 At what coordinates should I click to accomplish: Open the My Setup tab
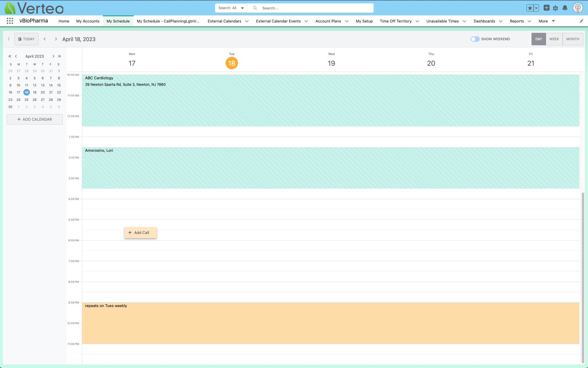[x=364, y=21]
